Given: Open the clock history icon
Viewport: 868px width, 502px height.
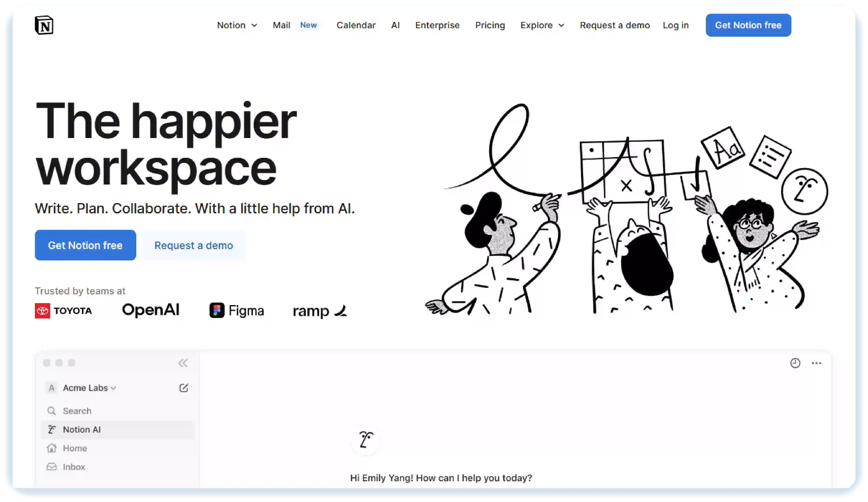Looking at the screenshot, I should [x=795, y=363].
